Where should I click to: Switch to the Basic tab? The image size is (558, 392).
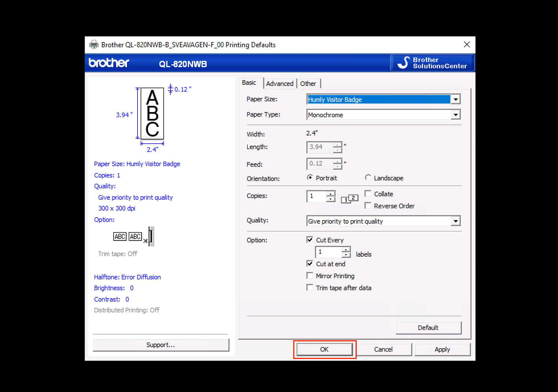(249, 83)
